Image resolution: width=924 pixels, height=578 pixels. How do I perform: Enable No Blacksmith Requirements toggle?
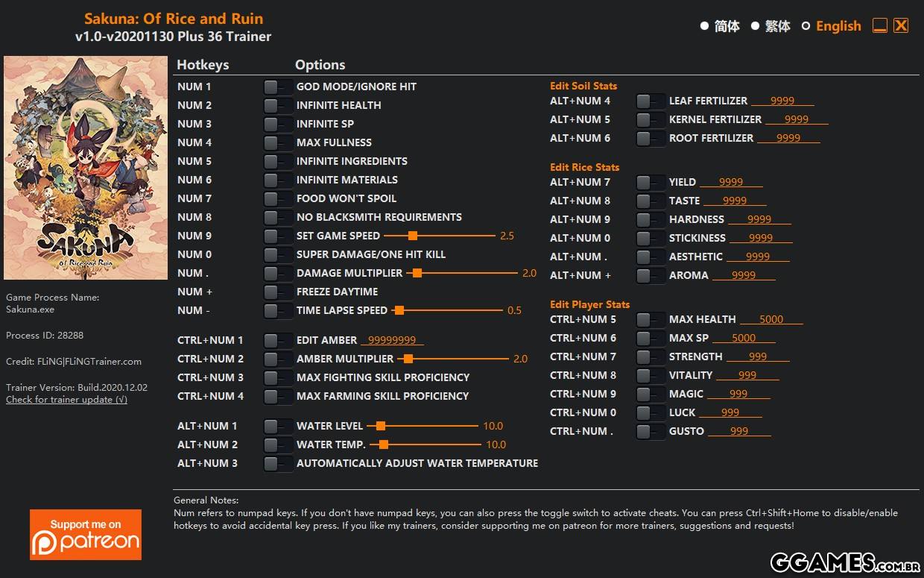click(278, 218)
